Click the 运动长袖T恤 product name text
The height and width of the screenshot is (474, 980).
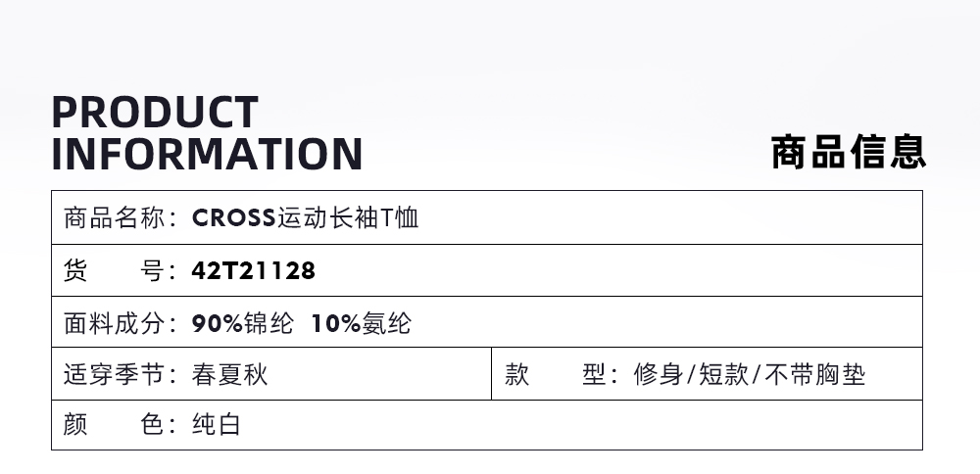348,217
